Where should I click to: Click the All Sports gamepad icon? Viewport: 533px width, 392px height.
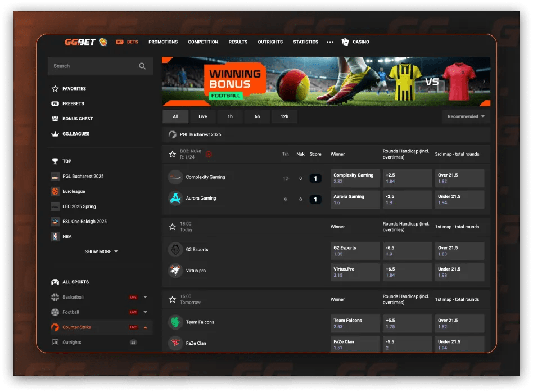click(x=55, y=282)
